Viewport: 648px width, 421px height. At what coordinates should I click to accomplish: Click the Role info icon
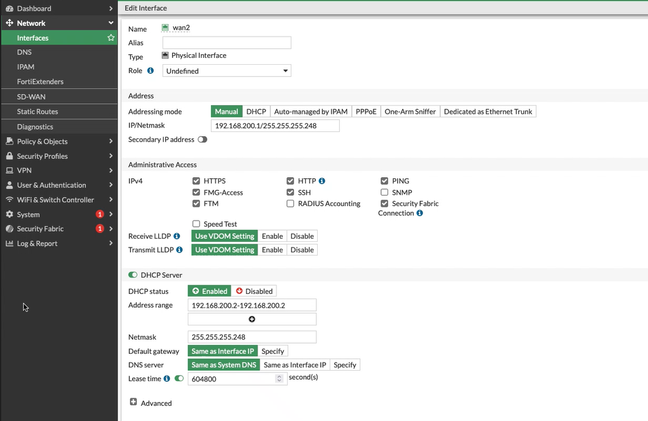(151, 71)
